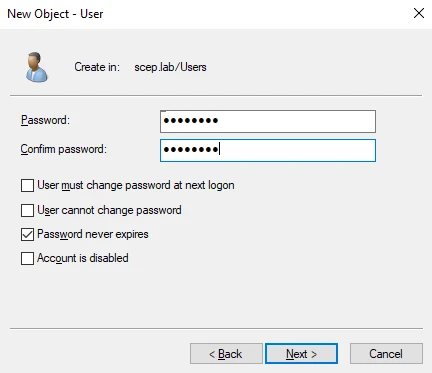This screenshot has width=432, height=373.
Task: Cancel the new user wizard
Action: (386, 354)
